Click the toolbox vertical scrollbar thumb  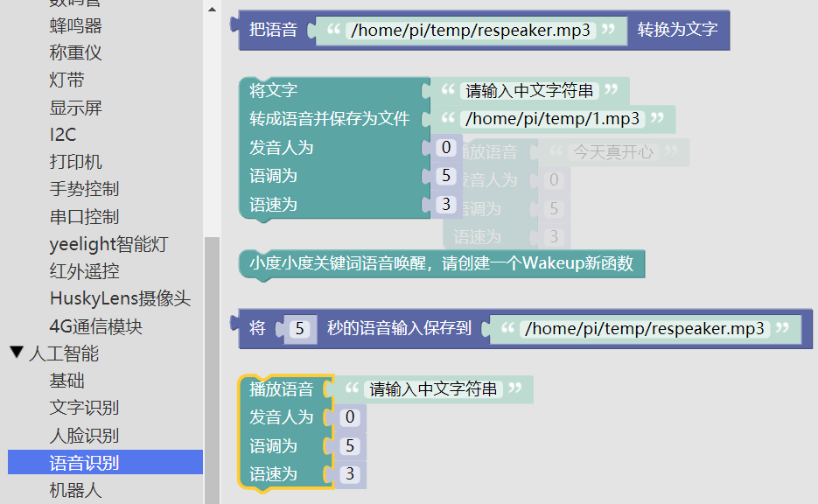pos(213,367)
